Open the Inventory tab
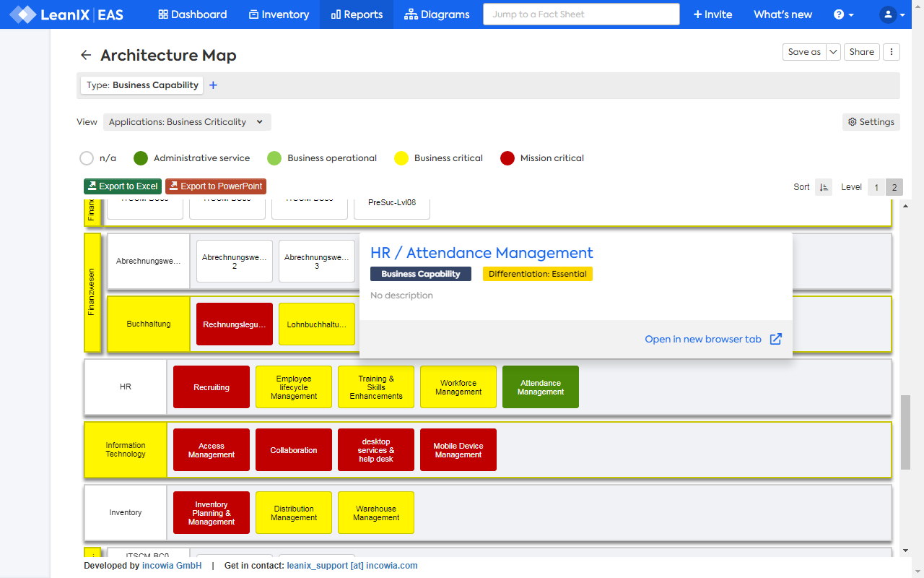Image resolution: width=924 pixels, height=578 pixels. (279, 14)
